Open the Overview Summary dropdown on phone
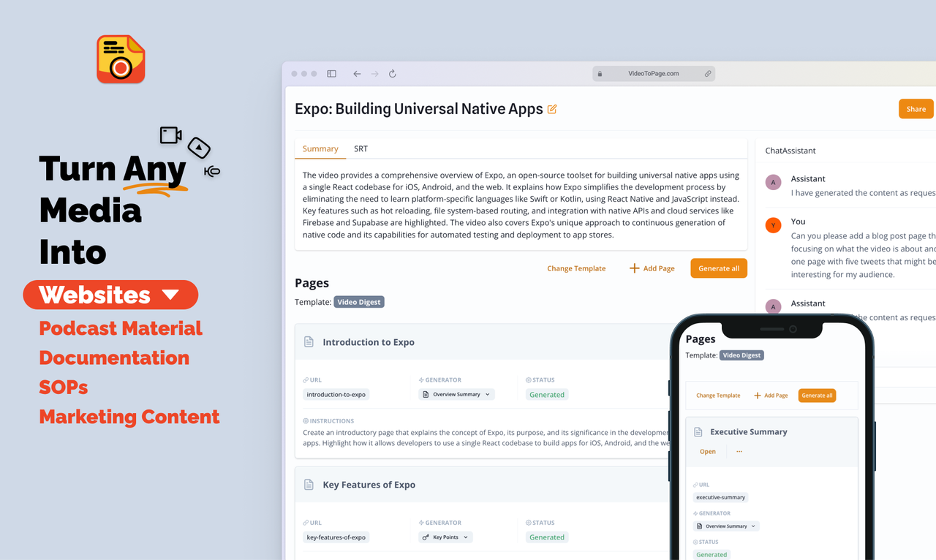This screenshot has height=560, width=936. coord(726,526)
